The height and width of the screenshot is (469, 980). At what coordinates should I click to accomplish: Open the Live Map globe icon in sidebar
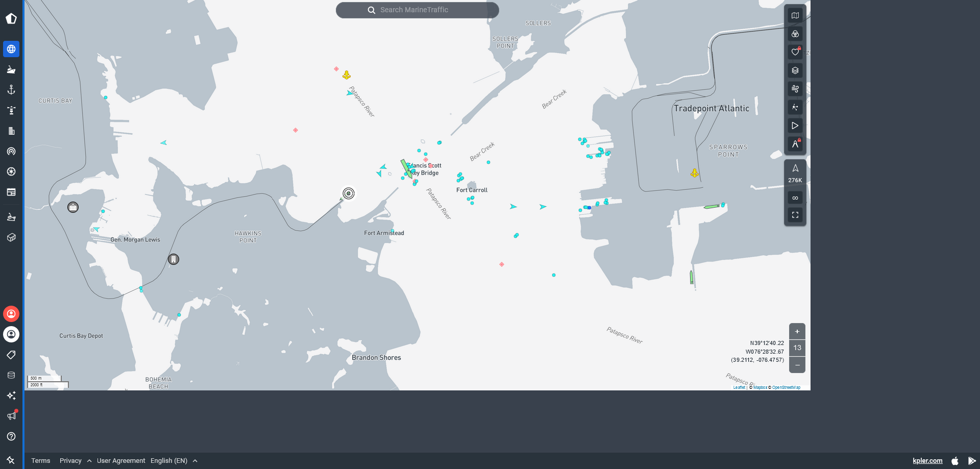11,49
